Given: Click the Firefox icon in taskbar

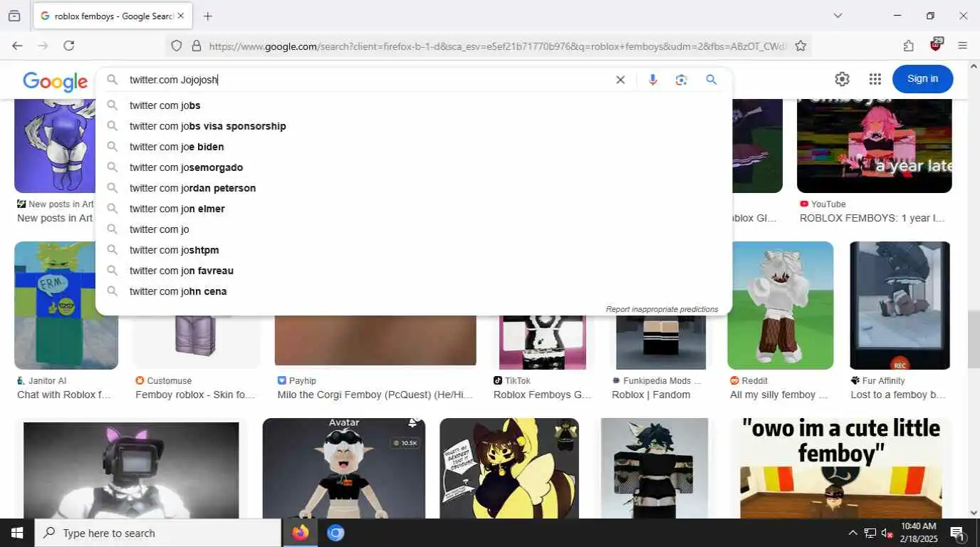Looking at the screenshot, I should pos(301,533).
